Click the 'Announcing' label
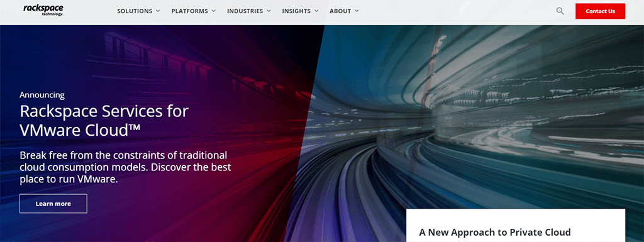This screenshot has height=242, width=644. (42, 95)
